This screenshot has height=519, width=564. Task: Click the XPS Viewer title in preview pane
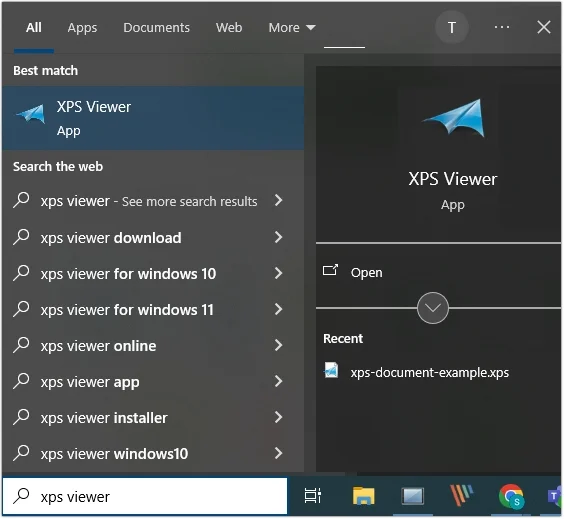click(x=452, y=179)
